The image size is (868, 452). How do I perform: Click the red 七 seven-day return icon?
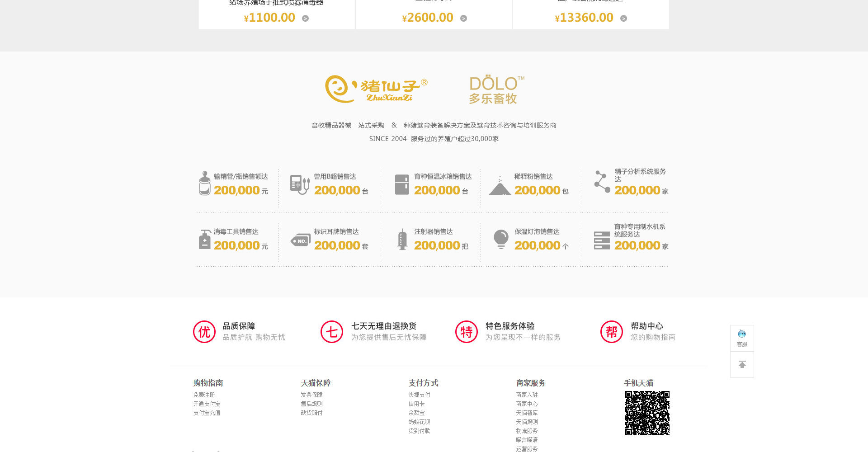[x=332, y=332]
